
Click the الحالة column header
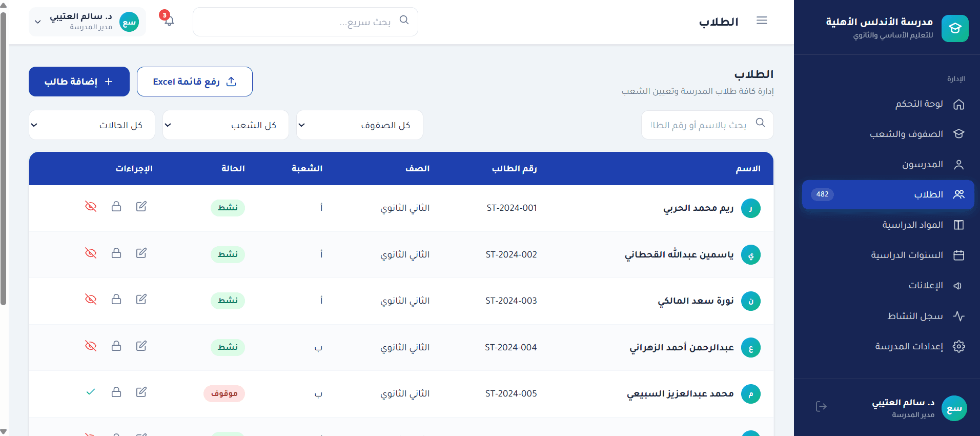click(x=233, y=169)
